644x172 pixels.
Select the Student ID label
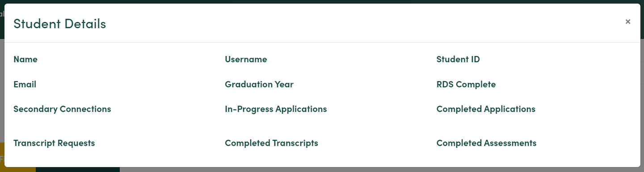458,59
